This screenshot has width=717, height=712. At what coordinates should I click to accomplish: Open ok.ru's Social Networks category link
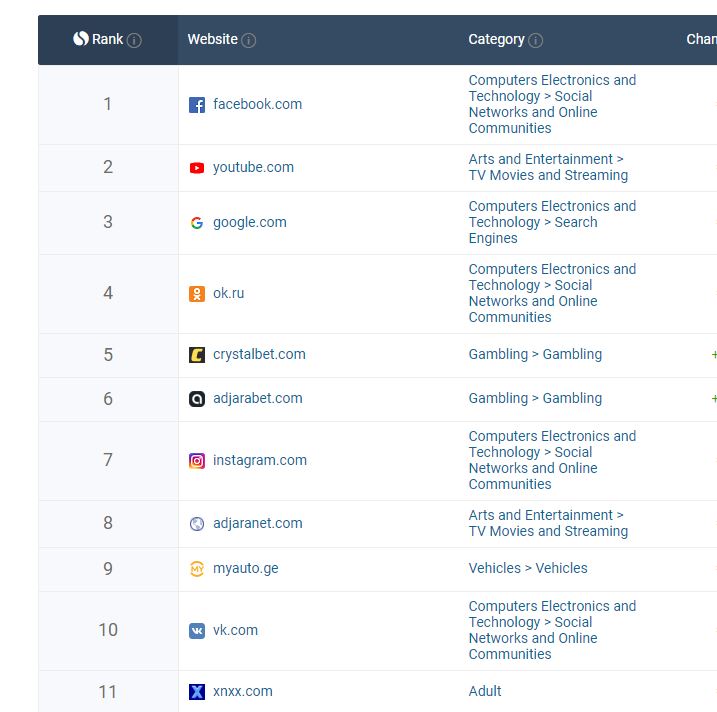point(552,293)
